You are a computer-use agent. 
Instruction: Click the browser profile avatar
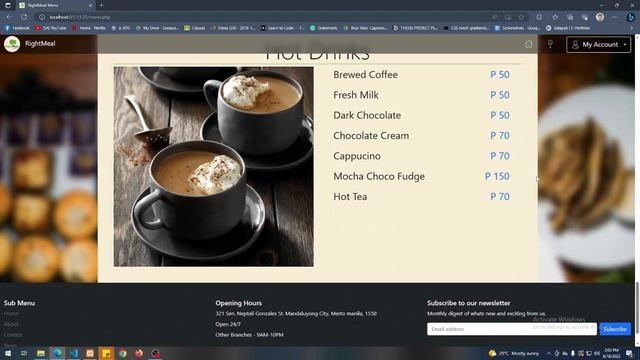[x=600, y=17]
